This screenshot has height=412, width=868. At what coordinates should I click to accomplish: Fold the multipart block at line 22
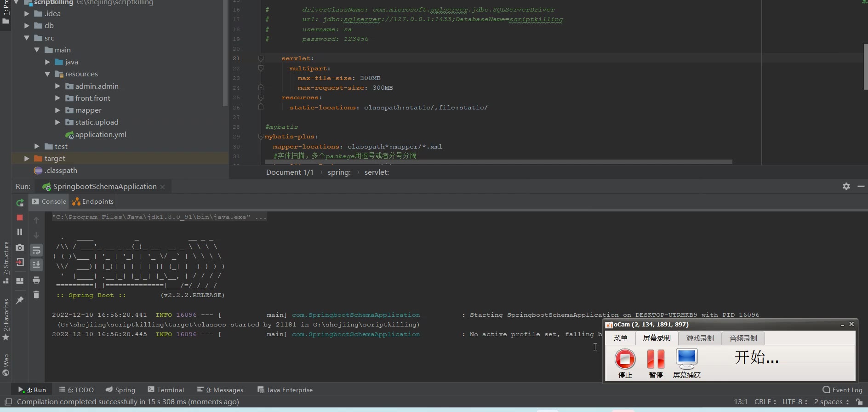click(x=261, y=68)
